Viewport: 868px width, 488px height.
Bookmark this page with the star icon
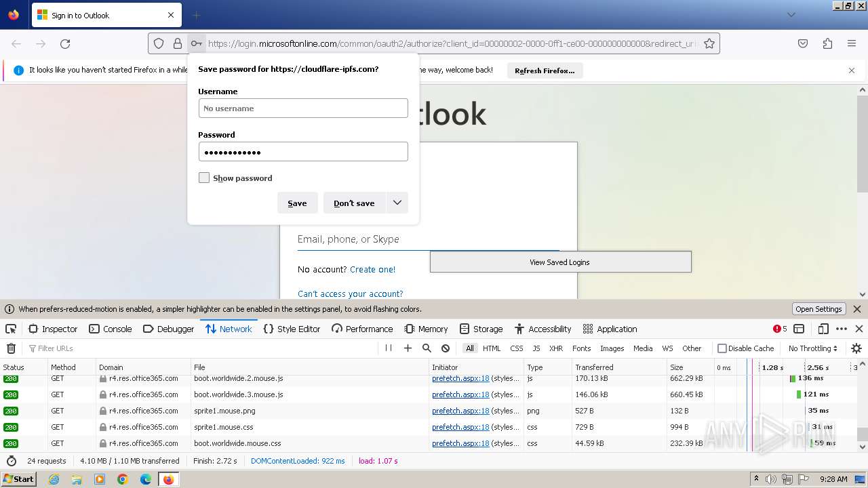[x=709, y=43]
